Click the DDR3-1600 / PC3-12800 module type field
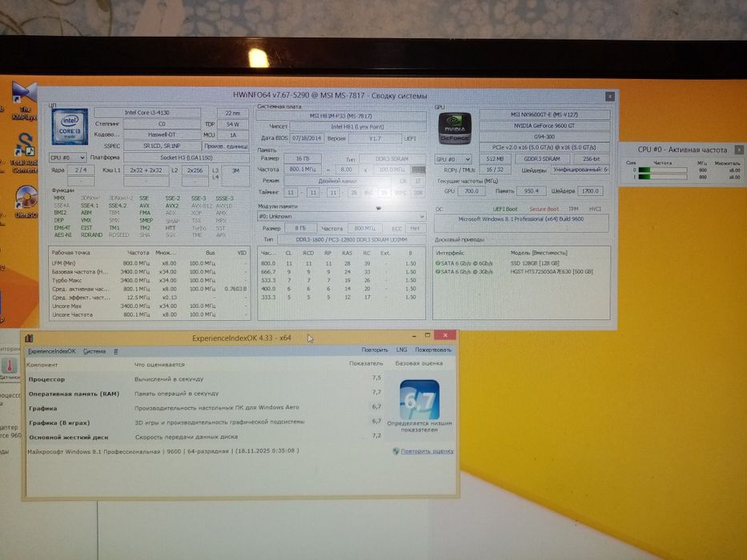The height and width of the screenshot is (560, 747). pos(351,239)
